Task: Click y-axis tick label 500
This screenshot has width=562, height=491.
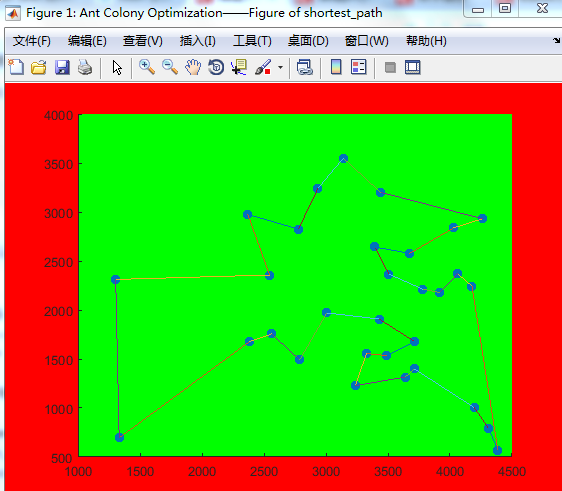Action: coord(62,458)
